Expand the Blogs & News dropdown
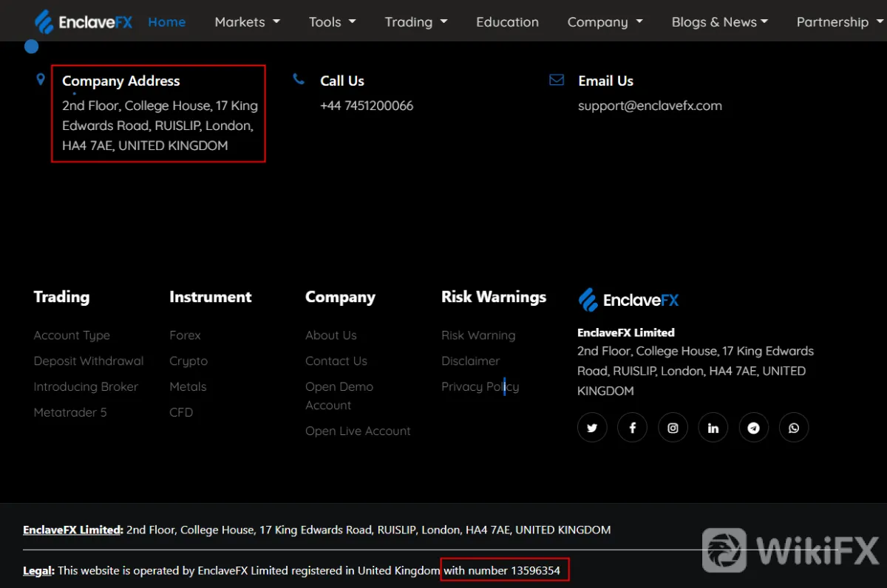Viewport: 887px width, 588px height. pos(720,21)
